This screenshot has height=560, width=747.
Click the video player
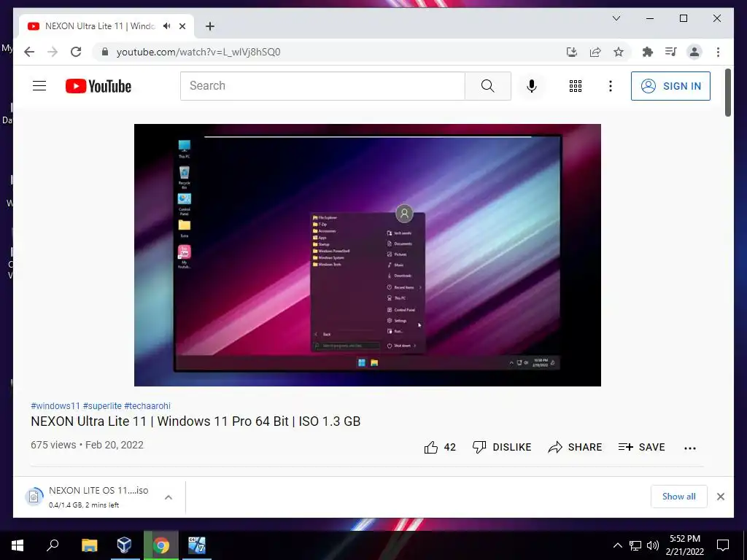pyautogui.click(x=368, y=255)
